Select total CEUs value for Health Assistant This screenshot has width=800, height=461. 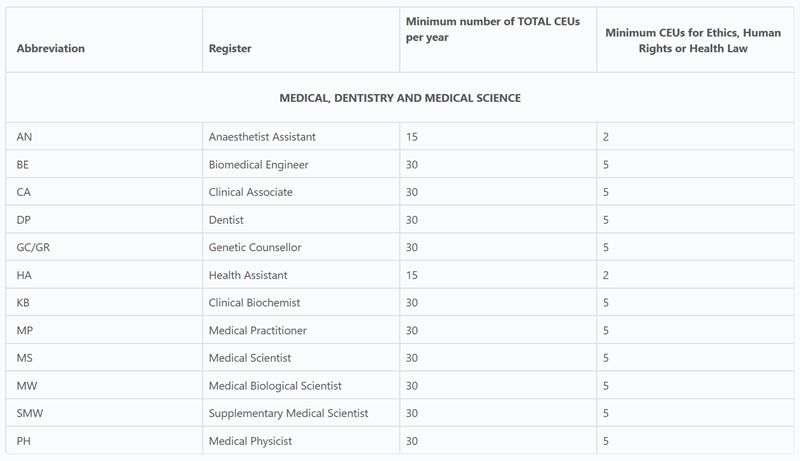[x=412, y=275]
